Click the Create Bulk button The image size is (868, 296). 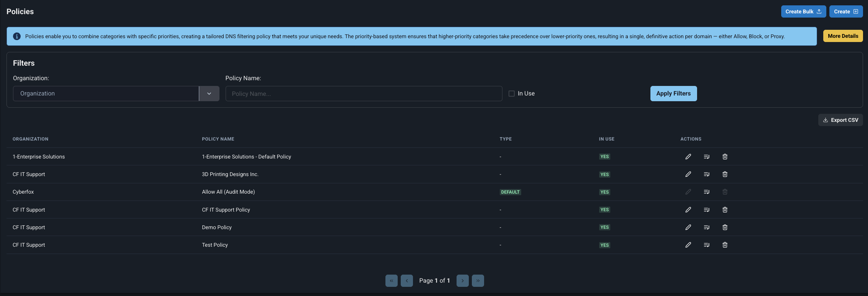point(803,11)
